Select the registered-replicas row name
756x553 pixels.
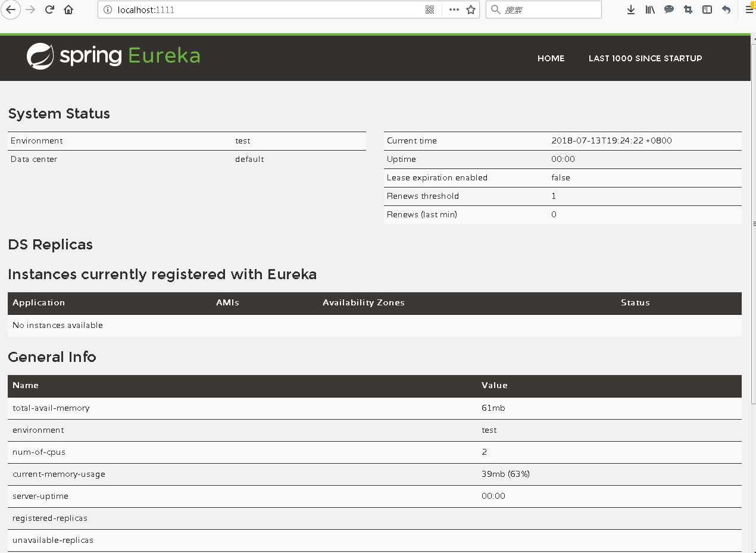50,518
